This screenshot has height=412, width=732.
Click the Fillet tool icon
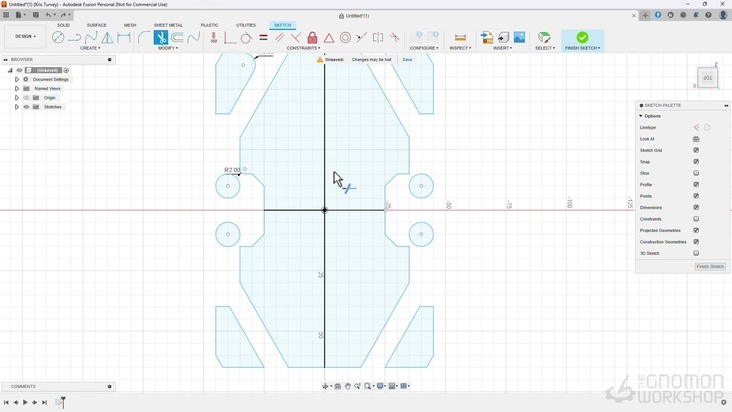coord(144,38)
